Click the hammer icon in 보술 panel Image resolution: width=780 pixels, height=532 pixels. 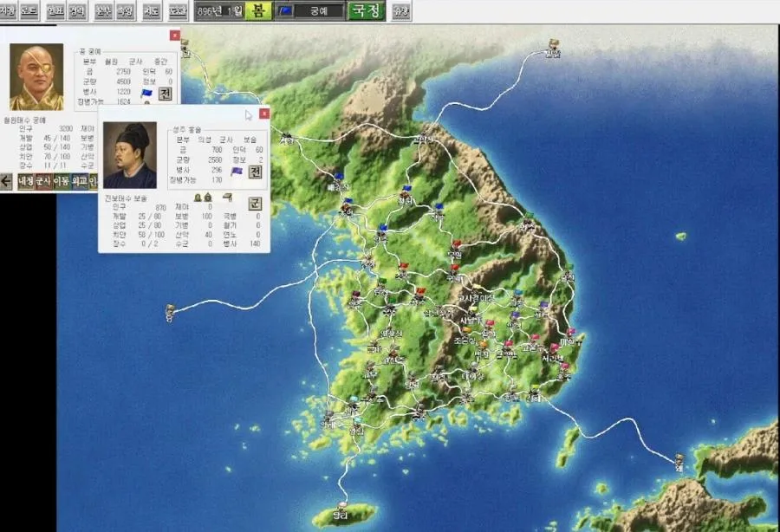tap(228, 198)
